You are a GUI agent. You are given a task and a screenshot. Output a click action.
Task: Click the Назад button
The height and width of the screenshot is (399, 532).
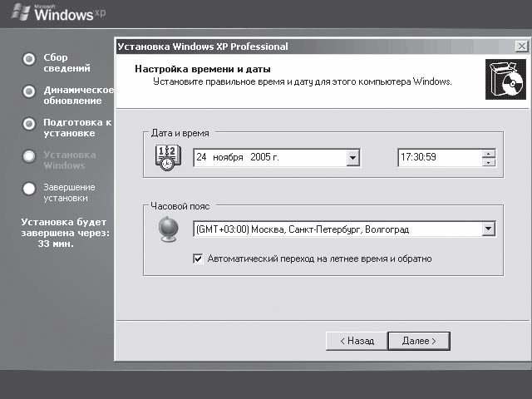click(x=357, y=341)
